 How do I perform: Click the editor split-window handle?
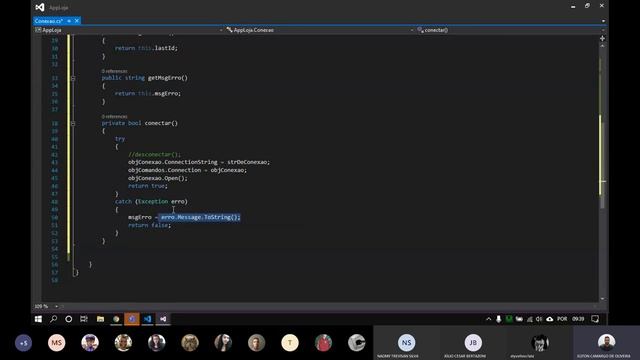pos(602,38)
